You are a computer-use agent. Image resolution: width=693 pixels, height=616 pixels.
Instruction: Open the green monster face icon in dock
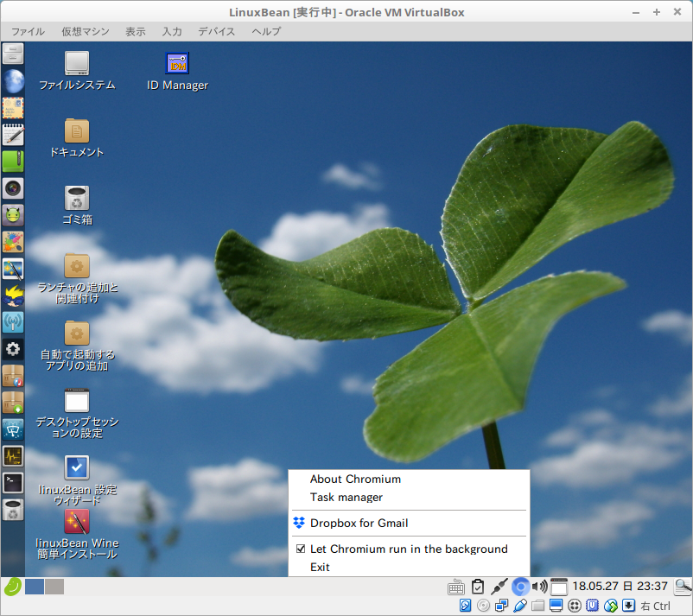(13, 216)
